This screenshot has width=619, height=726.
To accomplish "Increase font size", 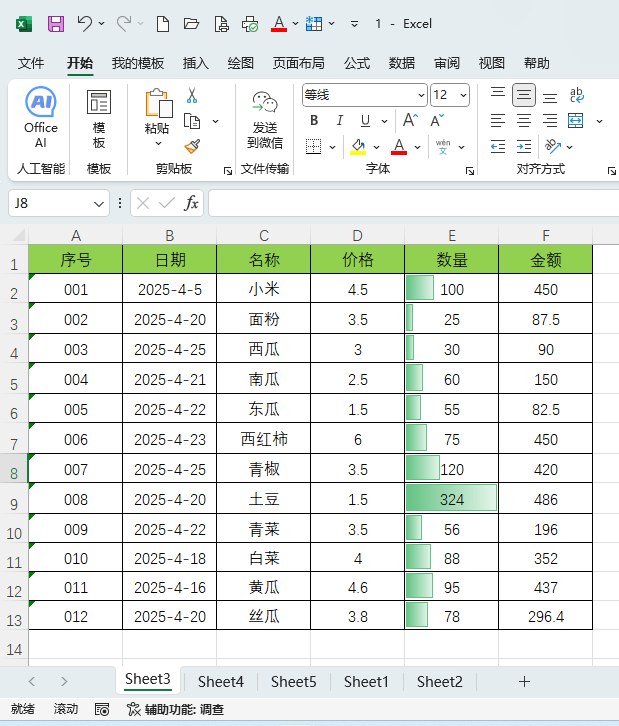I will coord(410,120).
